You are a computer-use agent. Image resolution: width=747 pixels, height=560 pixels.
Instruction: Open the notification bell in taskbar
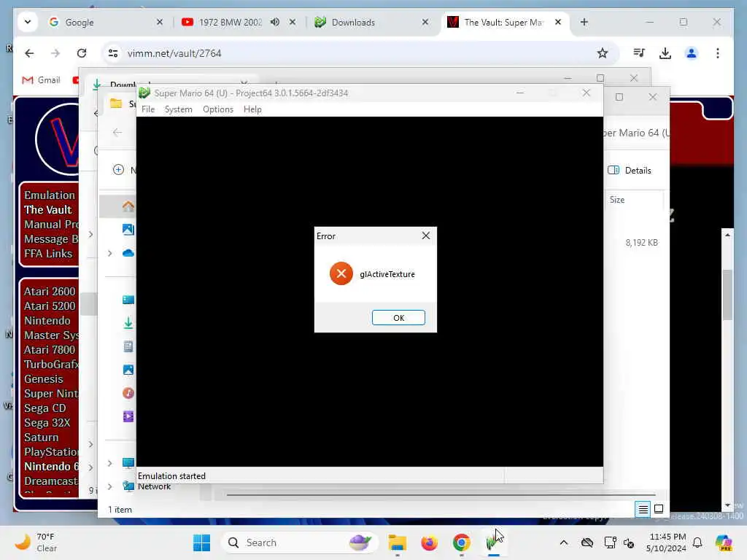point(697,542)
